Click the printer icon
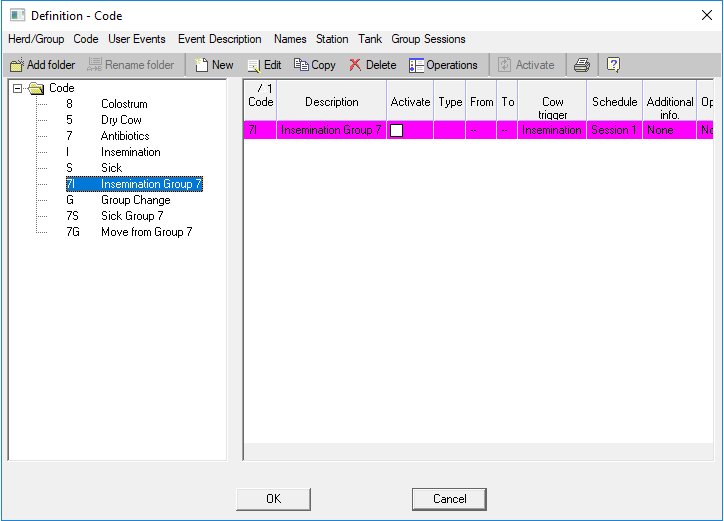This screenshot has height=521, width=724. [581, 65]
